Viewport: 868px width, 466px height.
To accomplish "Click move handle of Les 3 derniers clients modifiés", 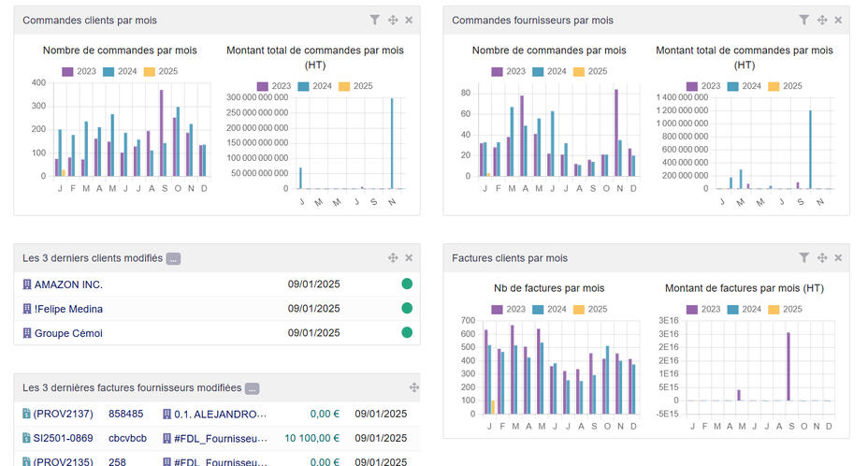I will click(x=393, y=257).
